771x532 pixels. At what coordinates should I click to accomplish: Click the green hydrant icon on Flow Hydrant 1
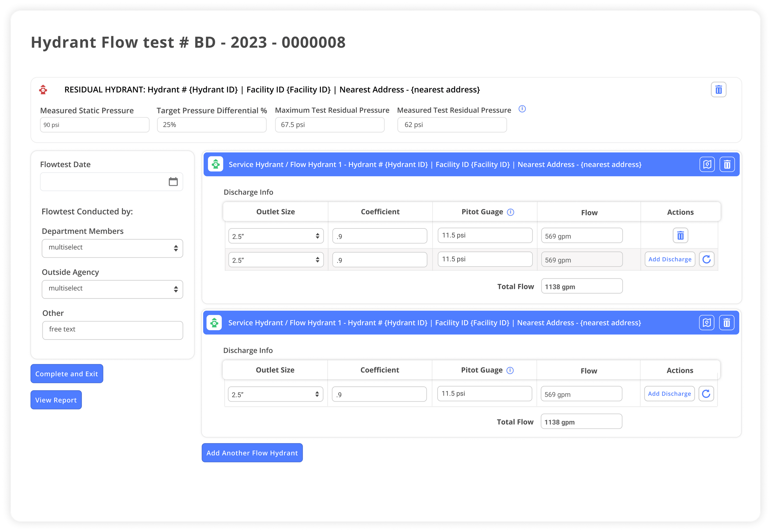pos(215,164)
